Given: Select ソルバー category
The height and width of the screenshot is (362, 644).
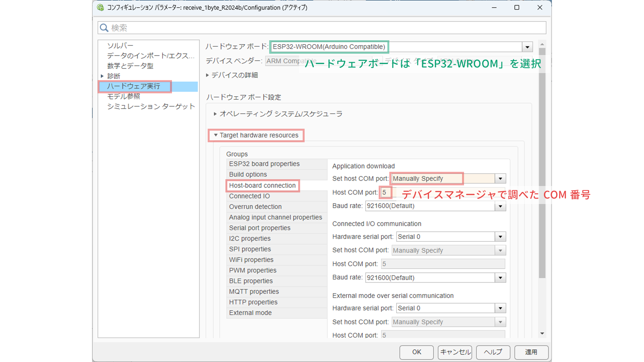Looking at the screenshot, I should [x=120, y=46].
